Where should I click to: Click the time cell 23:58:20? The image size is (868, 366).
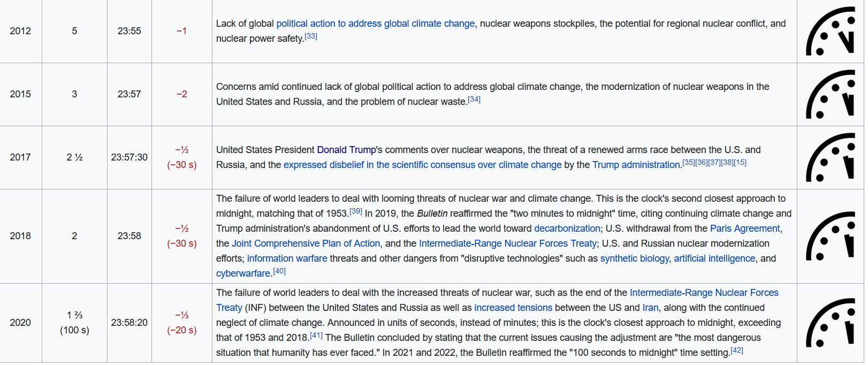130,323
